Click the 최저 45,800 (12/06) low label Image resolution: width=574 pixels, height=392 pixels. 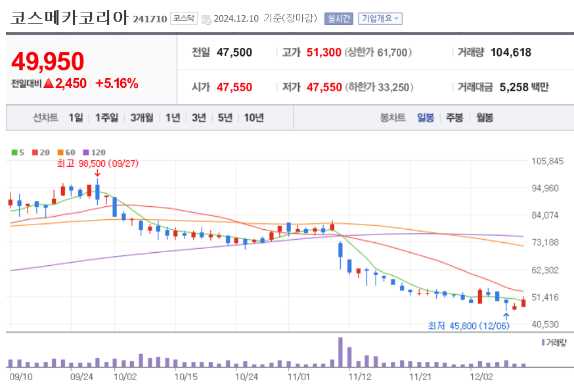click(x=468, y=326)
